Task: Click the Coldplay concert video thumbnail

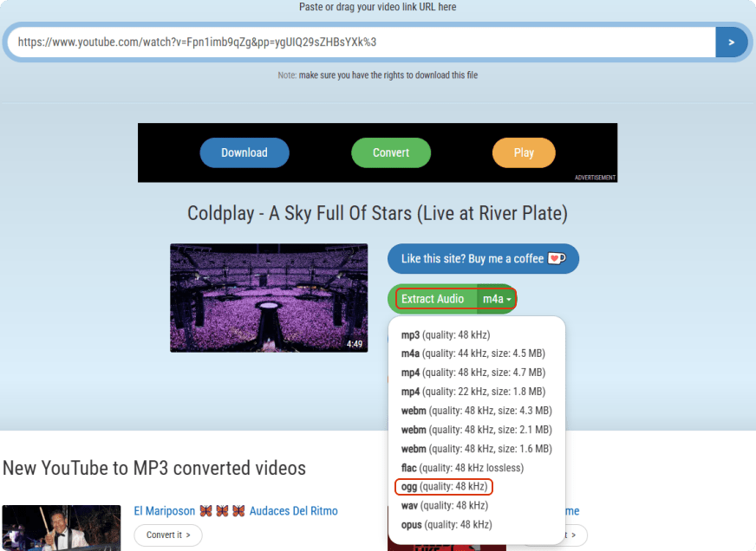Action: click(x=269, y=297)
